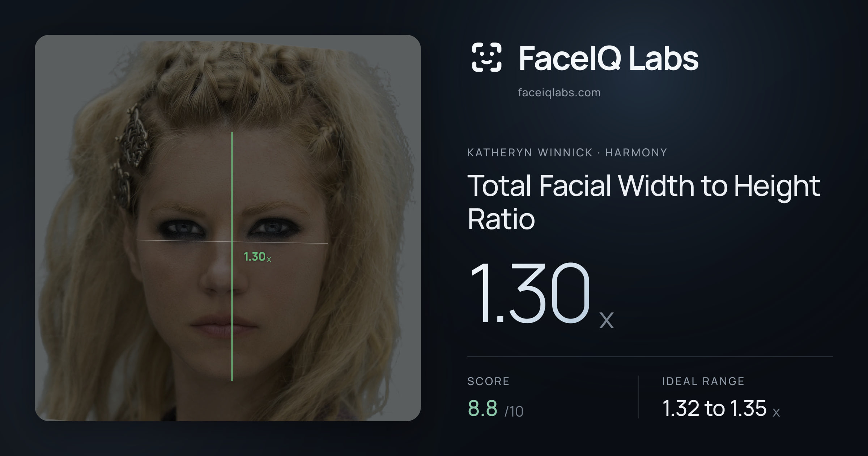
Task: Open the faceiqlabs.com link
Action: tap(559, 93)
